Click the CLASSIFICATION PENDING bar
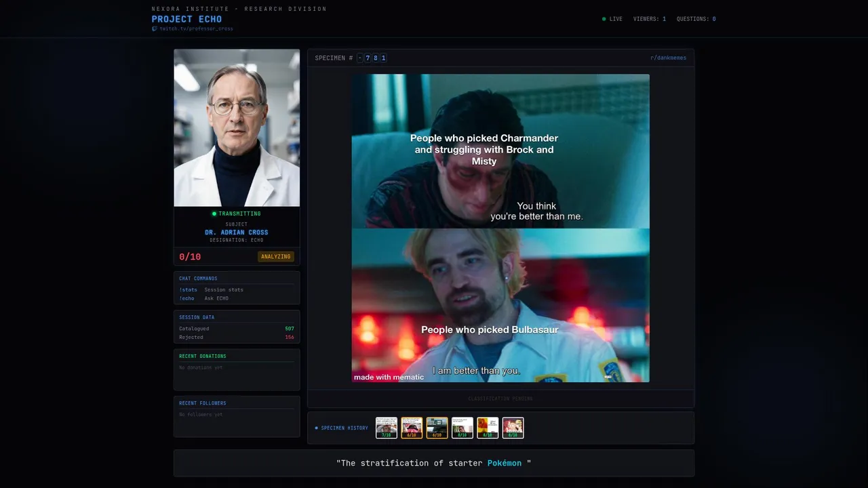868x488 pixels. click(x=500, y=399)
